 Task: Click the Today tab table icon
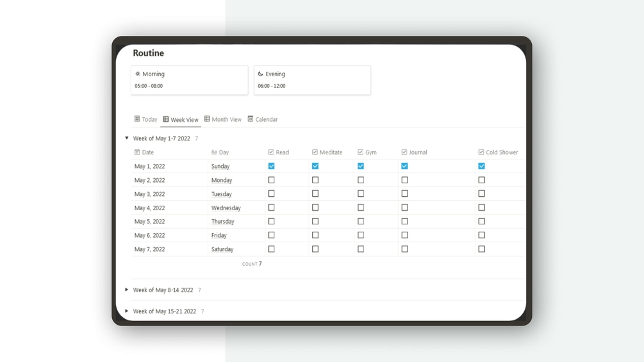[137, 119]
